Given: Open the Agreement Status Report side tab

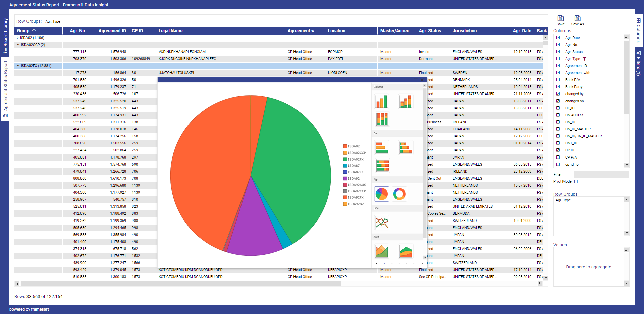Looking at the screenshot, I should (5, 89).
